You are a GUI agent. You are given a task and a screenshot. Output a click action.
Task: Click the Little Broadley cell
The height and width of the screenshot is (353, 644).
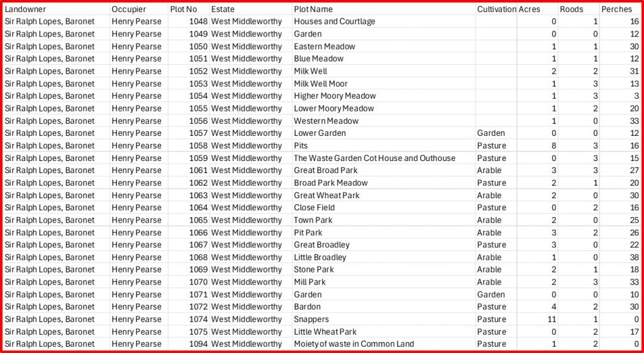point(384,257)
